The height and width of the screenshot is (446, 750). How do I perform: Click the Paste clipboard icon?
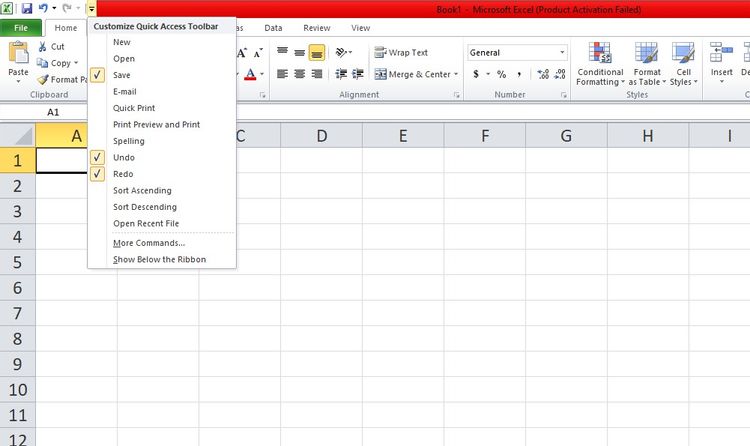coord(18,53)
